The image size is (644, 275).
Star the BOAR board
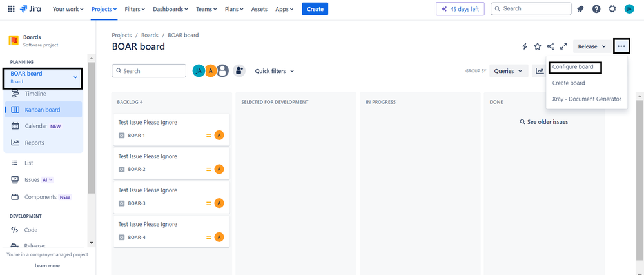click(x=537, y=46)
